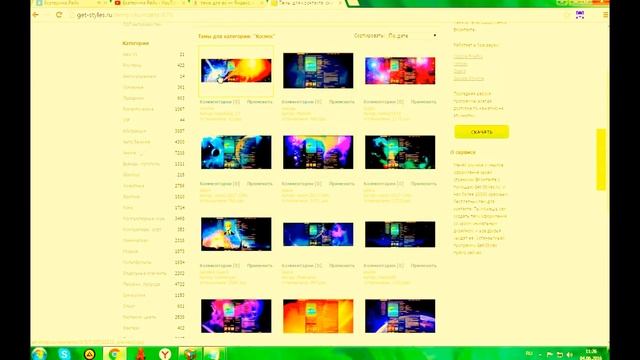Open the colorful cube app in taskbar

(190, 353)
